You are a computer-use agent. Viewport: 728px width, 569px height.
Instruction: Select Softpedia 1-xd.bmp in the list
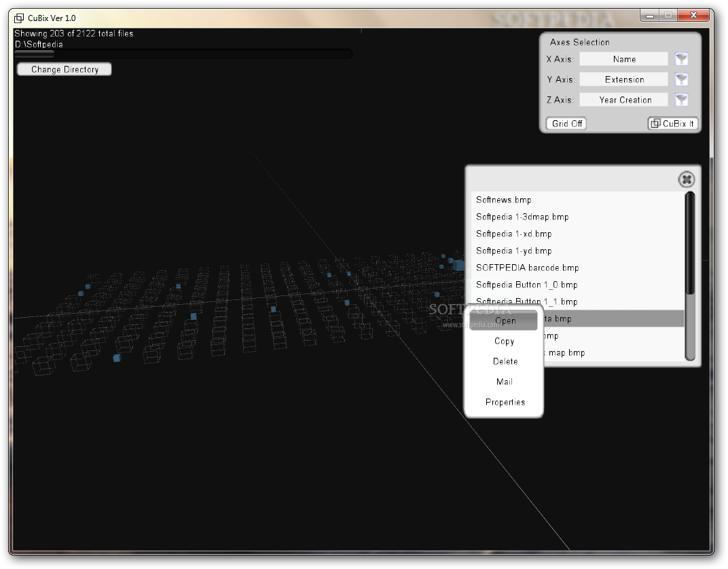click(x=578, y=234)
